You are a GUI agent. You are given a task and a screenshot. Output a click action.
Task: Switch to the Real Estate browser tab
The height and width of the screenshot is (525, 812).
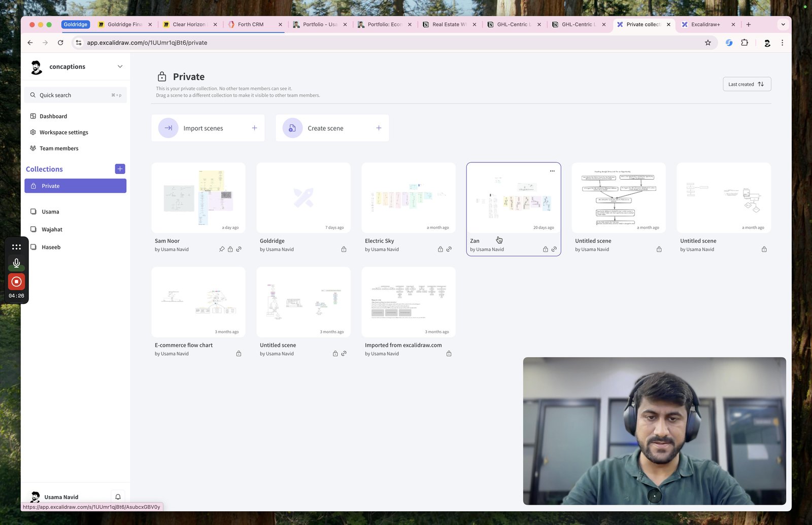pyautogui.click(x=450, y=24)
